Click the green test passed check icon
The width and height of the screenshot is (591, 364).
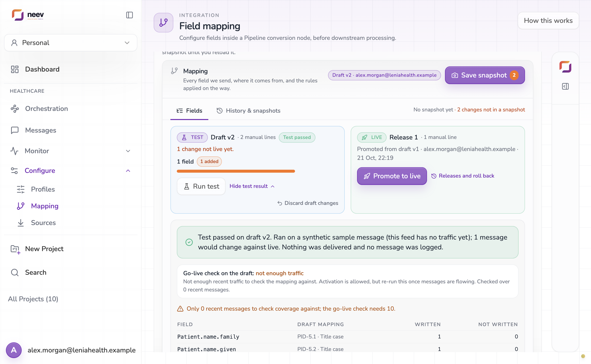tap(189, 242)
